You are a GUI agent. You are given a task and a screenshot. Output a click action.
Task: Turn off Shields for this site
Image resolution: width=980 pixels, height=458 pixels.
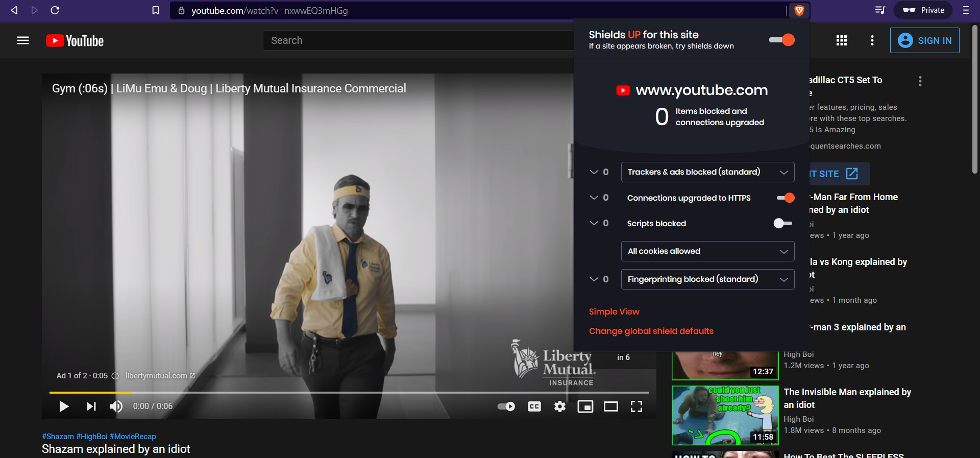[x=782, y=40]
